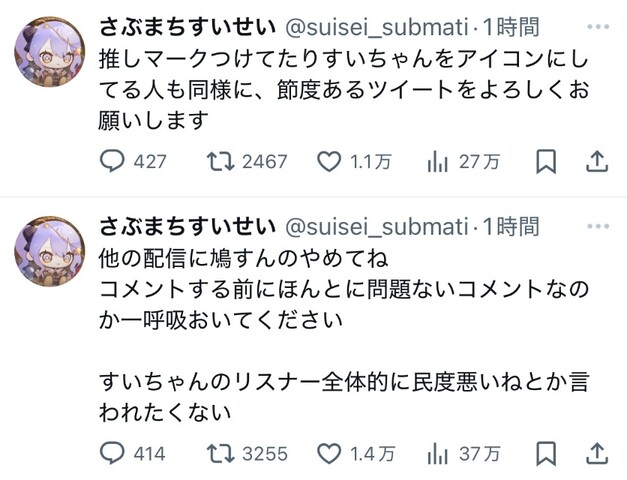Open the first tweet's text about 推しマーク
This screenshot has width=627, height=480.
pyautogui.click(x=343, y=90)
